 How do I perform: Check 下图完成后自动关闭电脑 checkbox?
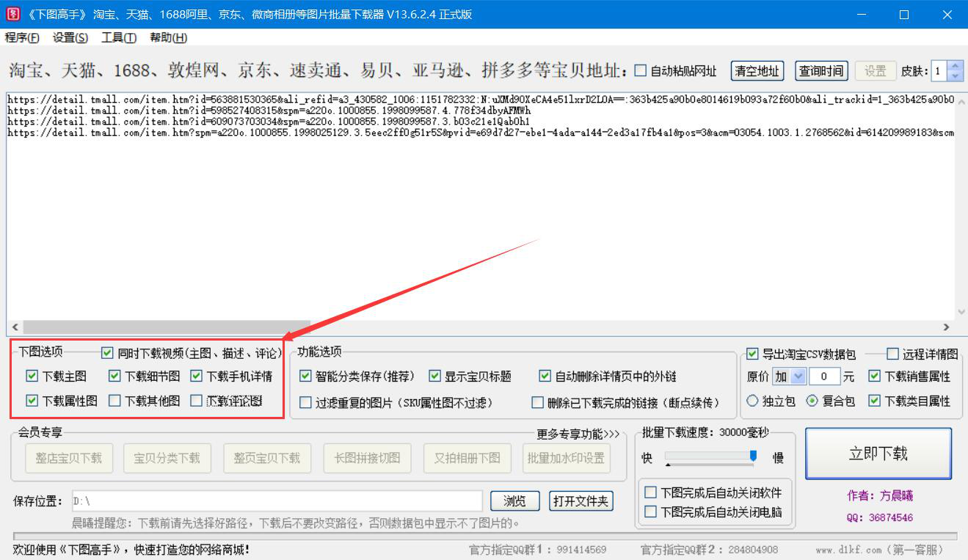click(x=650, y=512)
